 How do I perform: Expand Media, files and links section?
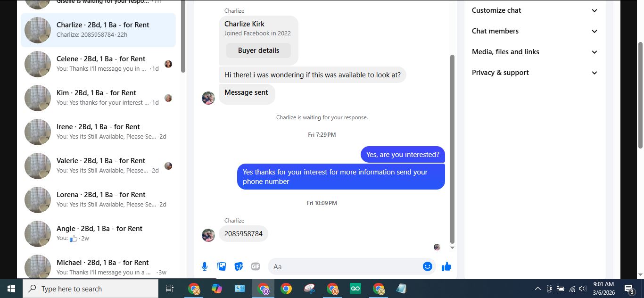(535, 52)
